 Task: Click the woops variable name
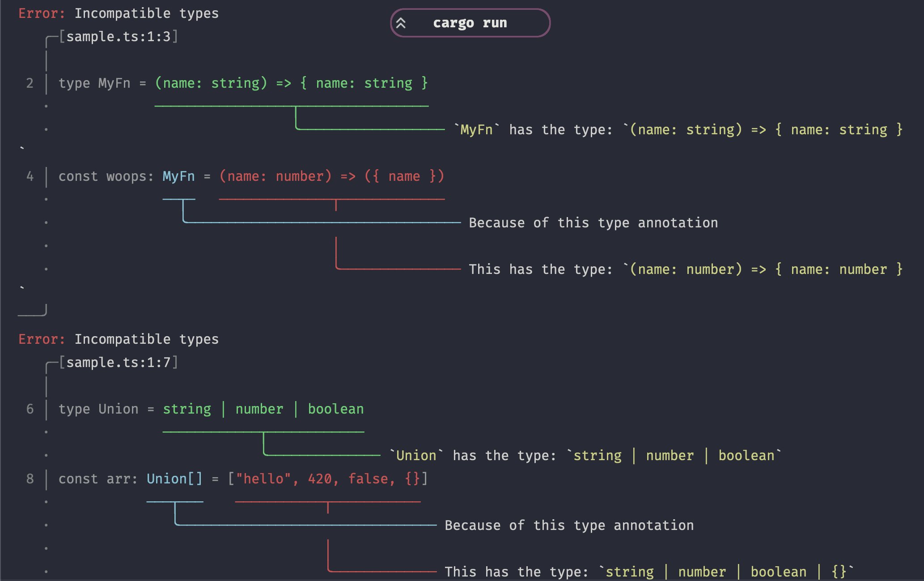pos(126,176)
